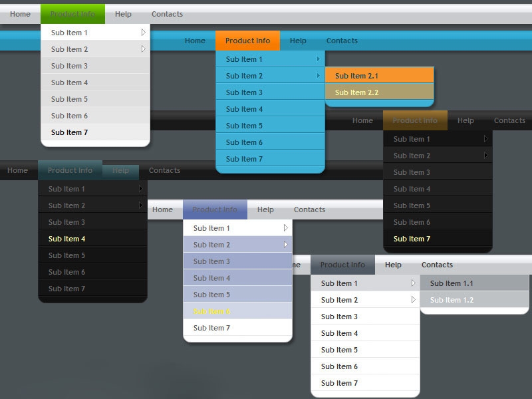Open Help in the blue menu bar
The width and height of the screenshot is (532, 399).
[x=298, y=41]
